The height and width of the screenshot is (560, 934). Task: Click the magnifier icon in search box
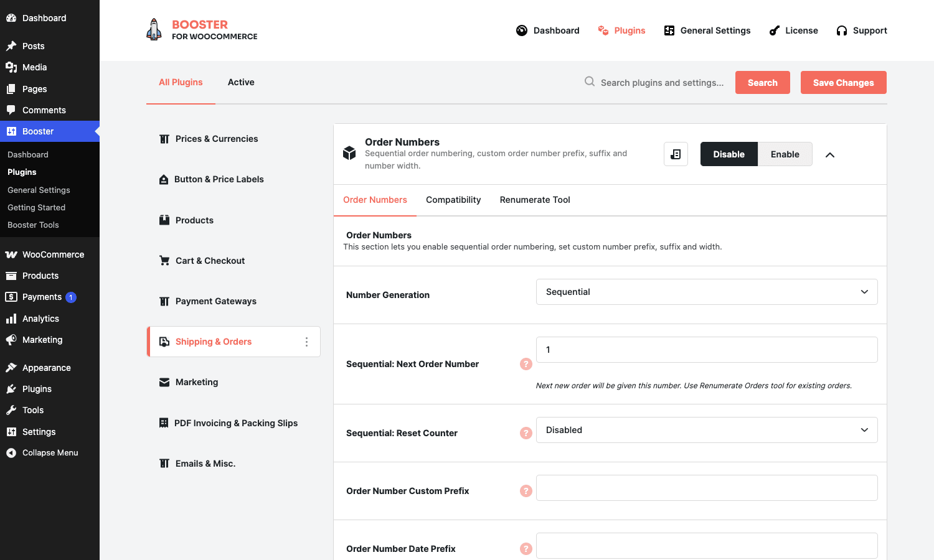pos(590,82)
